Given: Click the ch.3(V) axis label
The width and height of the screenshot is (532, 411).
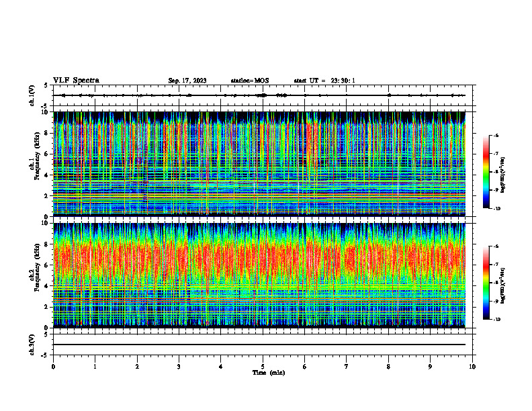Looking at the screenshot, I should (x=32, y=345).
